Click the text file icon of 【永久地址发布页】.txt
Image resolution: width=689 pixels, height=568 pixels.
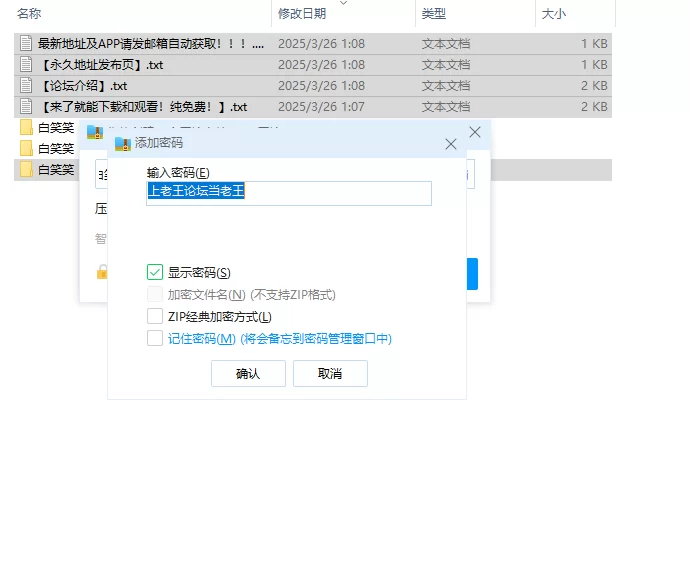tap(26, 65)
